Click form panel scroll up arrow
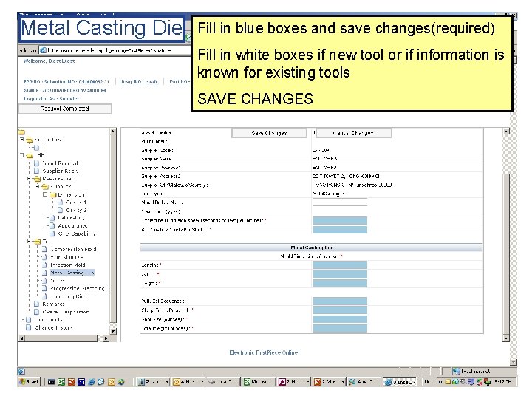The height and width of the screenshot is (399, 532). pos(506,132)
